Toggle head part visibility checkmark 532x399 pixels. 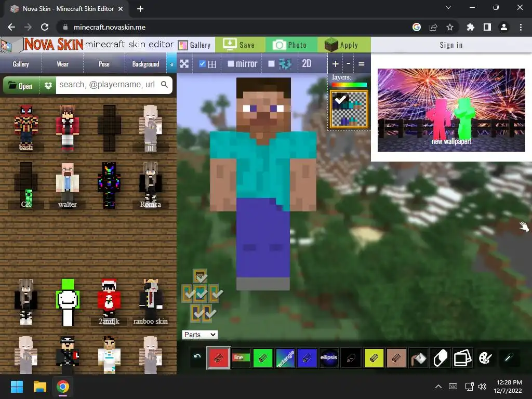[200, 276]
